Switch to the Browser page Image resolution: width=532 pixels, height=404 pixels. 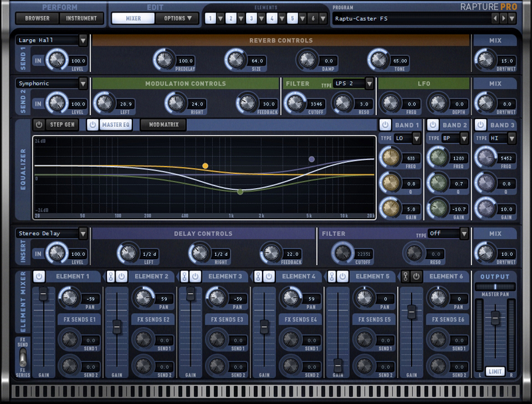[x=37, y=19]
